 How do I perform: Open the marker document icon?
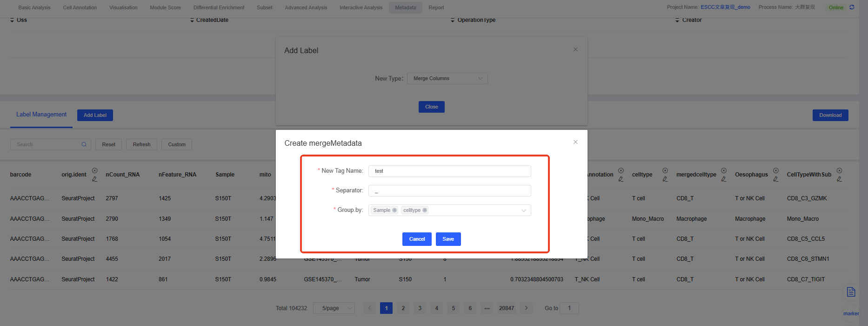[x=851, y=292]
